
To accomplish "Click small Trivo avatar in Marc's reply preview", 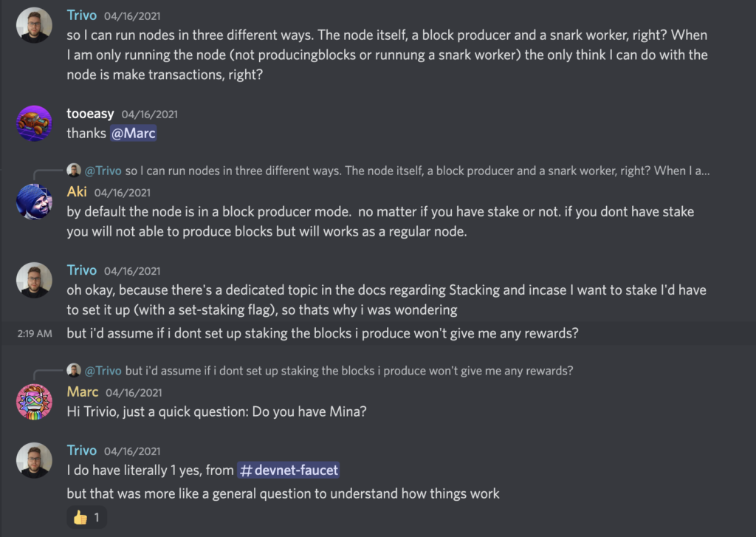I will coord(74,370).
